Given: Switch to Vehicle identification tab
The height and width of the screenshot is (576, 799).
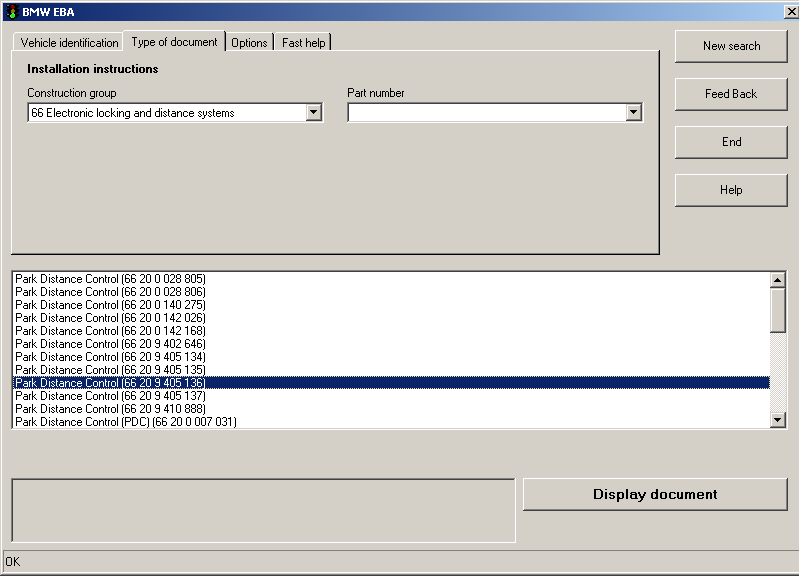Looking at the screenshot, I should 69,43.
